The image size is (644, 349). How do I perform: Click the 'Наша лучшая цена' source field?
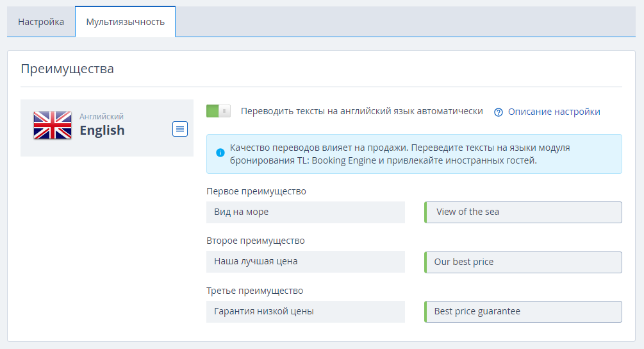click(306, 262)
